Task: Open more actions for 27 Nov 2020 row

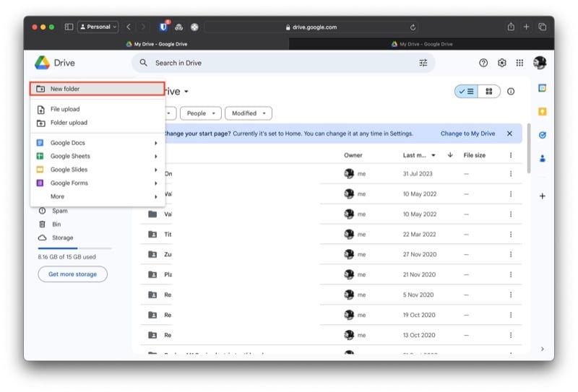Action: (x=511, y=254)
